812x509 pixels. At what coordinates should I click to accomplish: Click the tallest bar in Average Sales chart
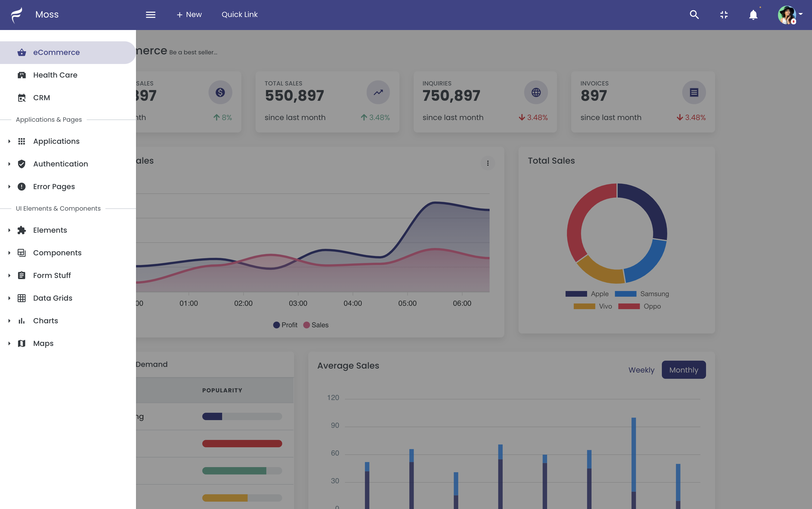click(x=634, y=463)
